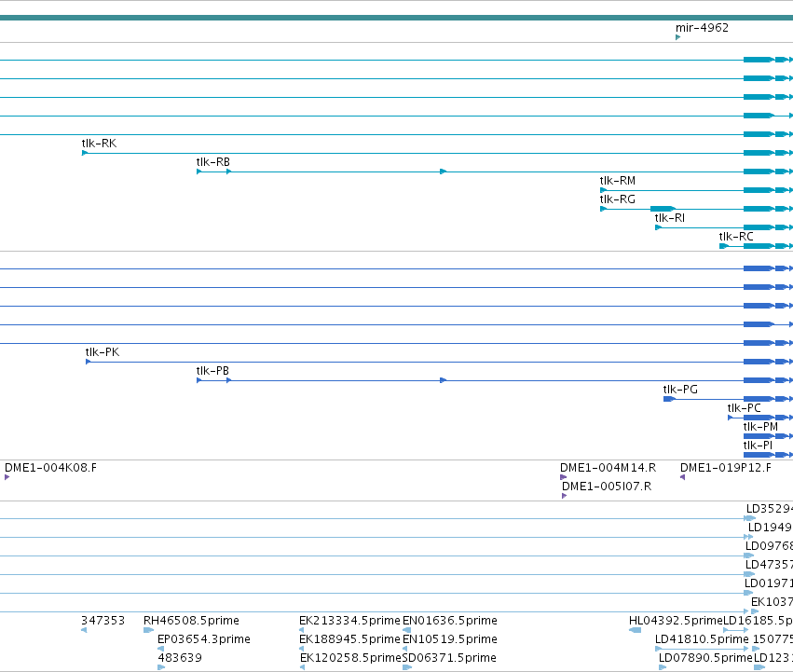Select the tlk-RB transcript label
The image size is (793, 672).
[212, 162]
